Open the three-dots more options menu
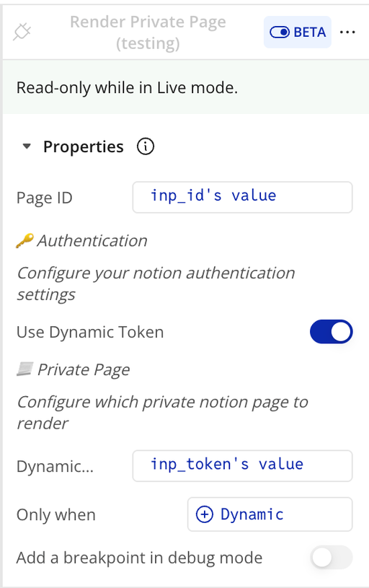This screenshot has height=588, width=369. (x=347, y=32)
